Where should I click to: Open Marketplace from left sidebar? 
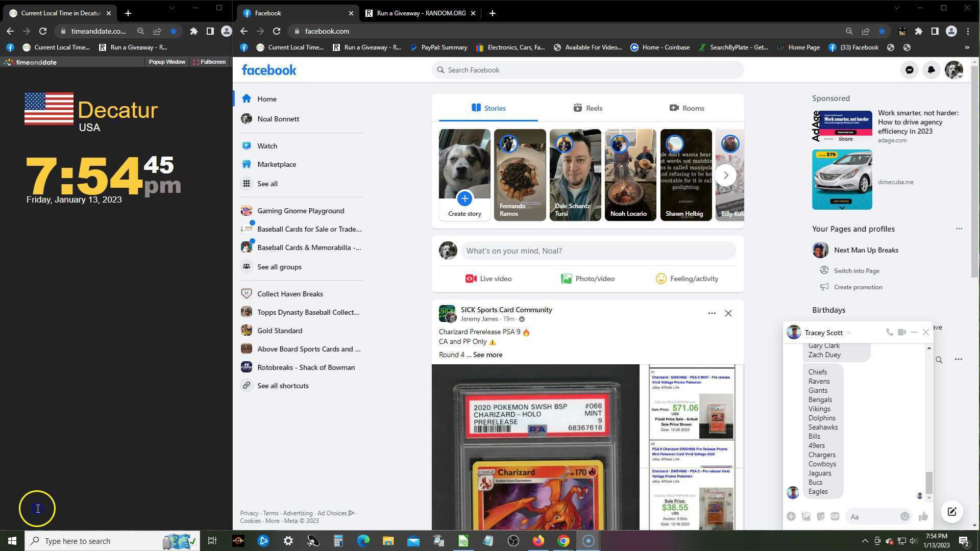[x=276, y=164]
